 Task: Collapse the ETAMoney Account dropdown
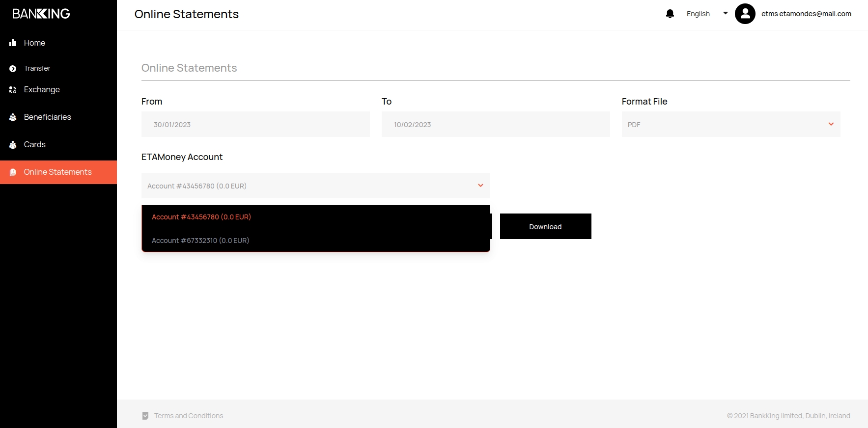click(316, 186)
